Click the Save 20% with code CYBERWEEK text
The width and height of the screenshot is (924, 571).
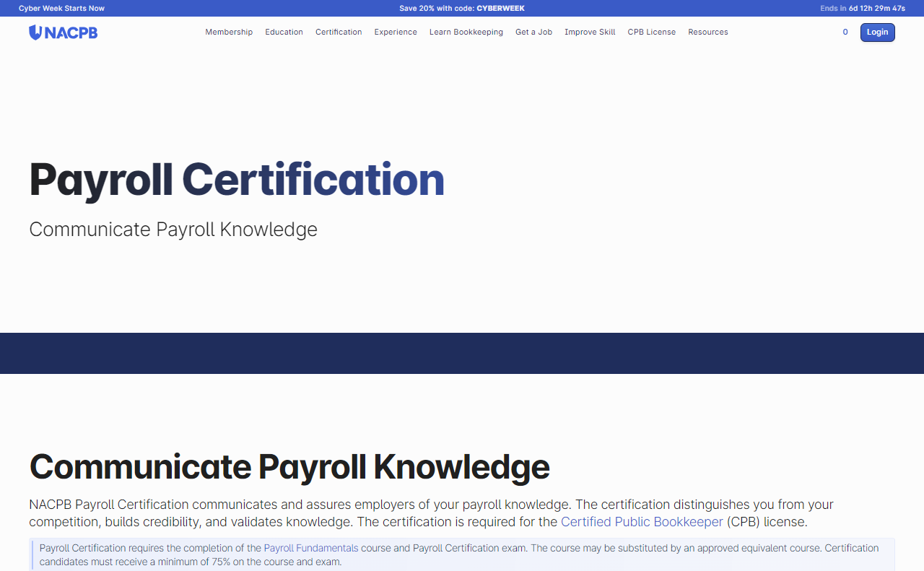point(462,8)
